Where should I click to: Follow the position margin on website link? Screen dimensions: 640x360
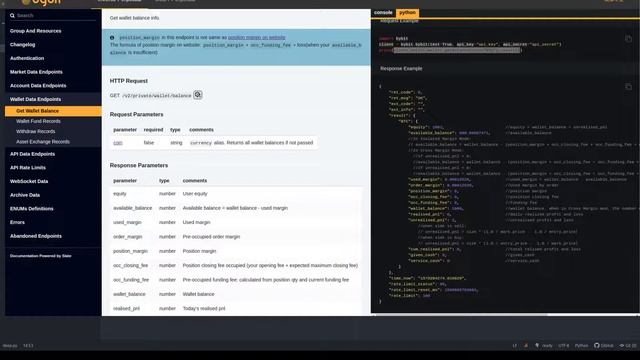point(256,38)
